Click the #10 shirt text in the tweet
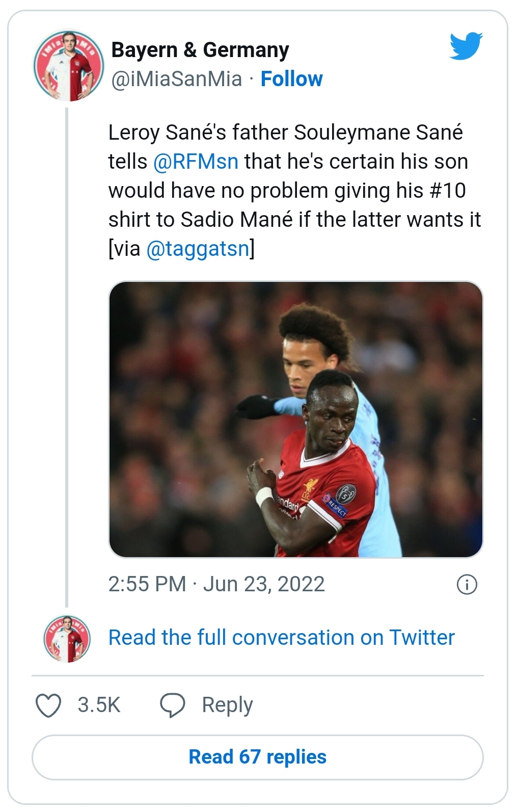 click(x=447, y=191)
